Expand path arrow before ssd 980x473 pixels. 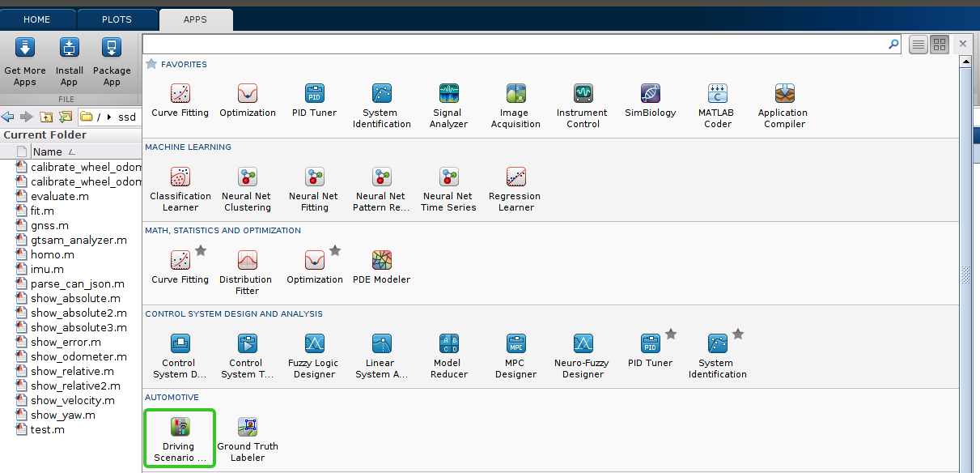[109, 117]
